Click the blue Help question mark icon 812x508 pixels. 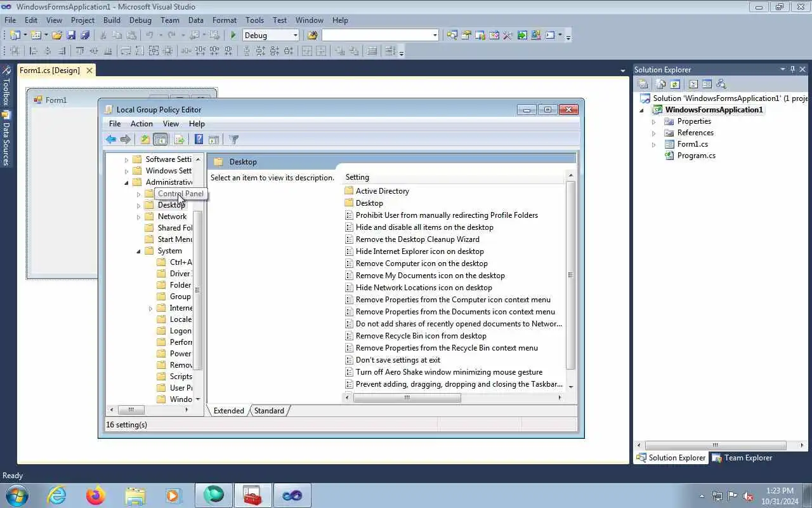click(199, 140)
